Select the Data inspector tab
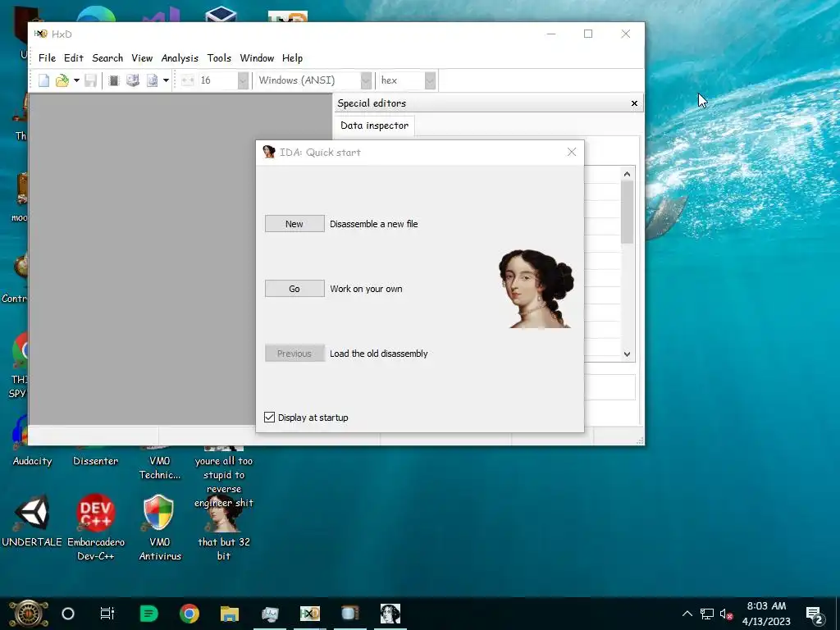The width and height of the screenshot is (840, 630). click(374, 126)
